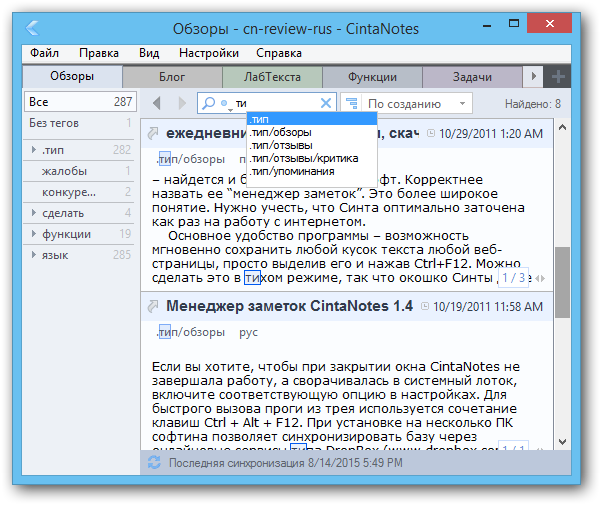Choose the .тип/отзывы suggestion
Image resolution: width=601 pixels, height=505 pixels.
pos(312,146)
